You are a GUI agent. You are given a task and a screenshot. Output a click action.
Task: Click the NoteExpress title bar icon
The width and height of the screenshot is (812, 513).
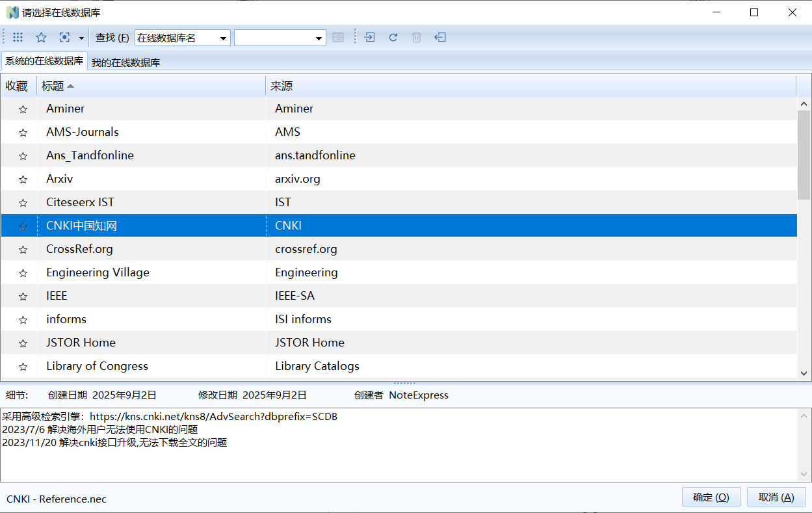pos(12,12)
